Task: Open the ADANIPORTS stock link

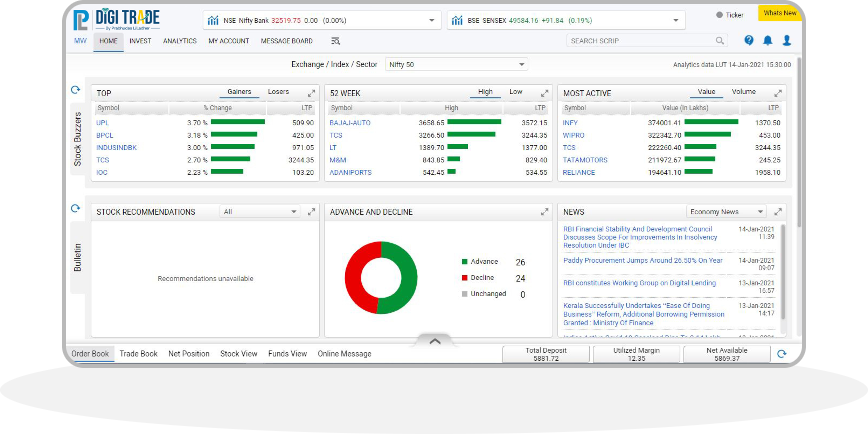Action: point(350,173)
